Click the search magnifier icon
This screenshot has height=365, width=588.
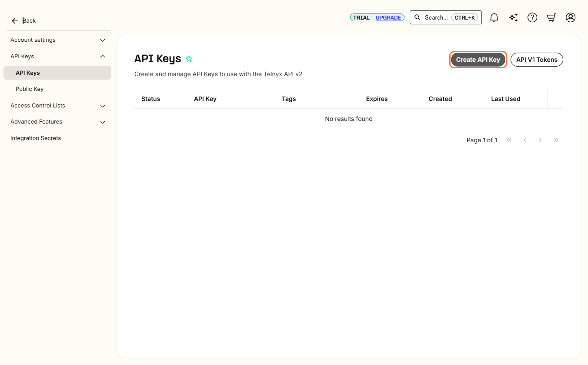tap(418, 17)
